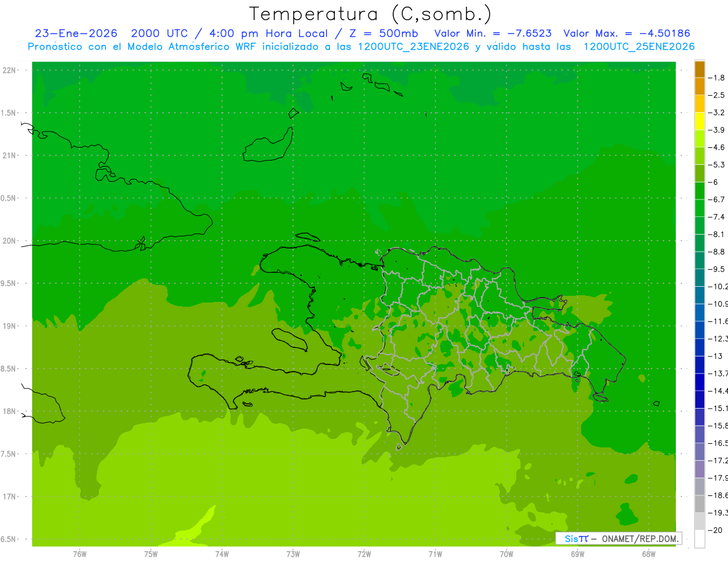728x562 pixels.
Task: Click the '-6.7' colorbar value
Action: 718,199
